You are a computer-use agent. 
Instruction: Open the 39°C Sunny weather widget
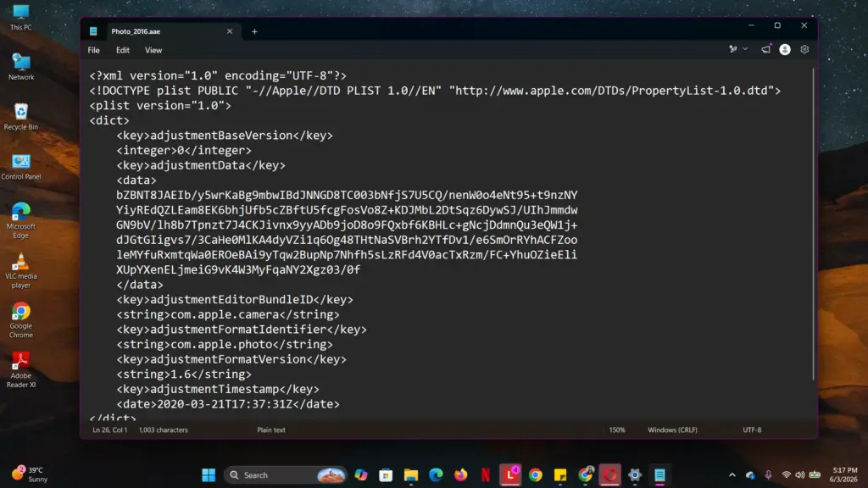(x=31, y=474)
